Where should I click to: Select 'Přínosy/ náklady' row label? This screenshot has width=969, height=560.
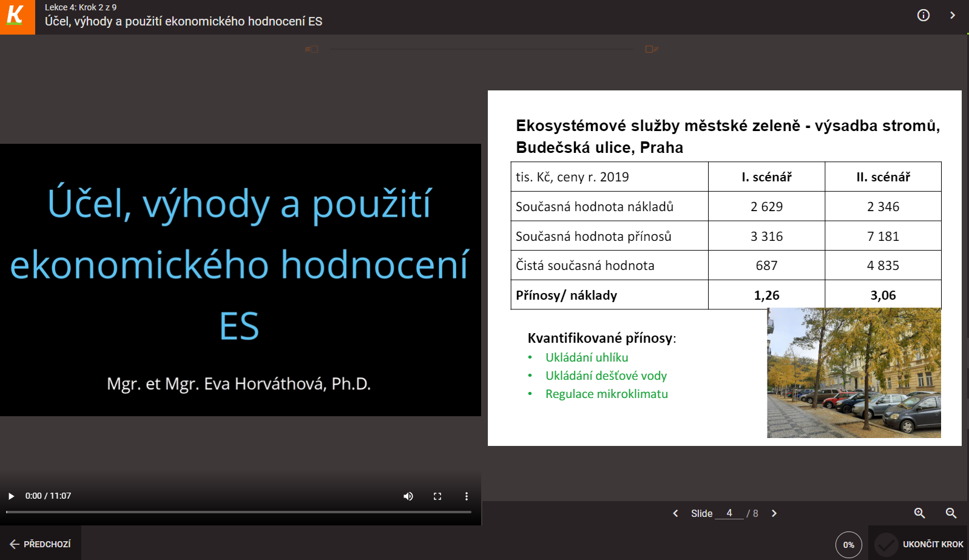point(566,295)
